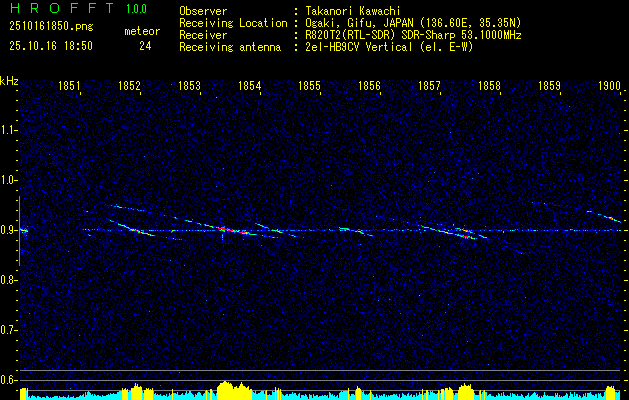The width and height of the screenshot is (629, 400).
Task: Click the 1859 time axis marker
Action: point(550,85)
